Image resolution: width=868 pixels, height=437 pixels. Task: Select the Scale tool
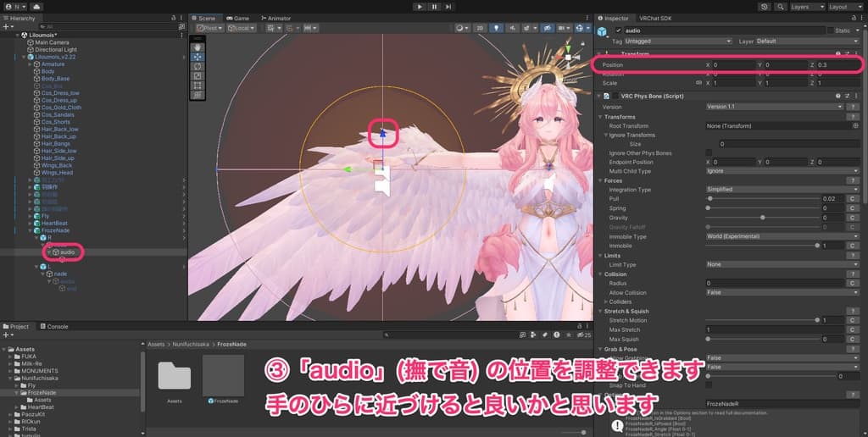click(198, 75)
